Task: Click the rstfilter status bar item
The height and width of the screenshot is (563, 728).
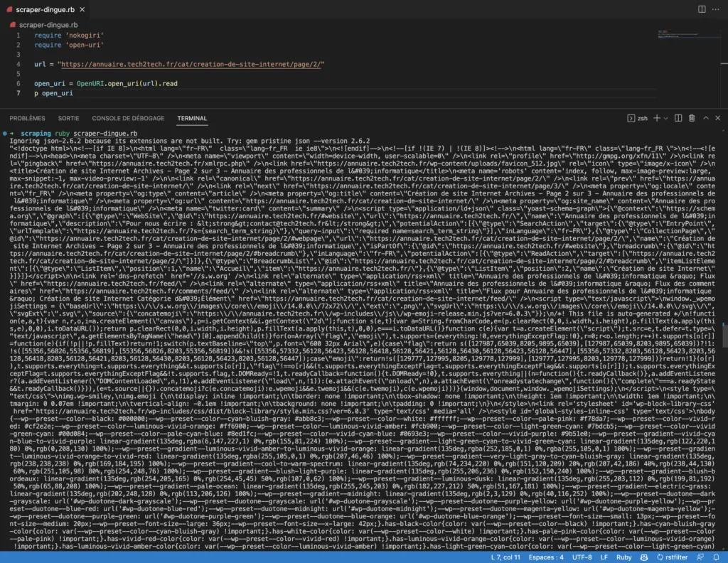Action: 672,557
